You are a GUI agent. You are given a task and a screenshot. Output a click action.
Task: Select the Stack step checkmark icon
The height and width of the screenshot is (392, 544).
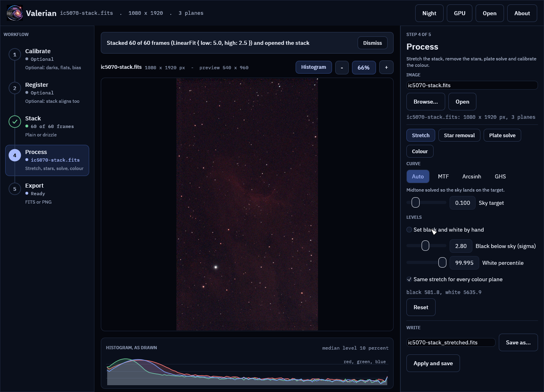(15, 122)
